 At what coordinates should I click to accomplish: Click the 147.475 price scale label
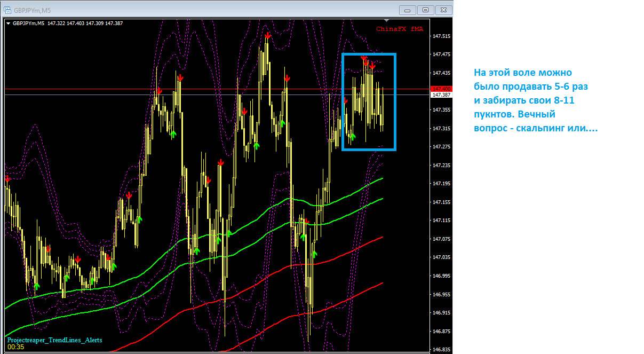[442, 54]
